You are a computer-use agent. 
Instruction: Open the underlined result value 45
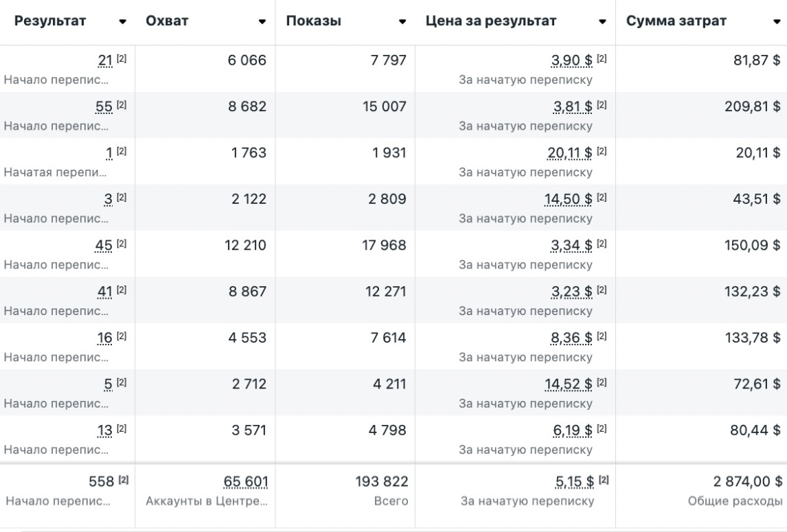click(105, 246)
